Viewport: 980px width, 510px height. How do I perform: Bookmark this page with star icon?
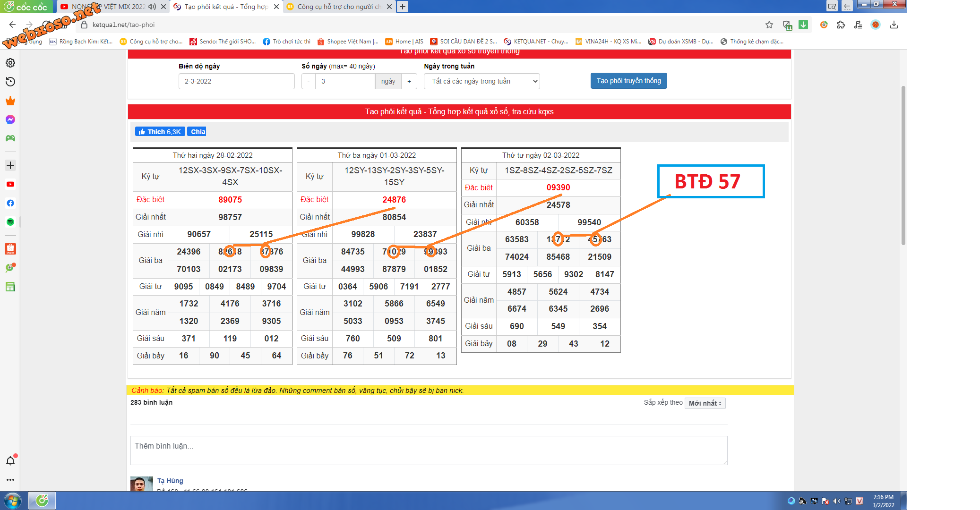coord(769,25)
